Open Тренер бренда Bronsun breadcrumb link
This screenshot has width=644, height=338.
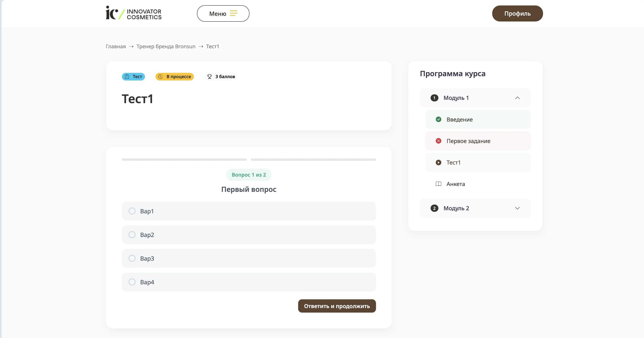tap(166, 46)
